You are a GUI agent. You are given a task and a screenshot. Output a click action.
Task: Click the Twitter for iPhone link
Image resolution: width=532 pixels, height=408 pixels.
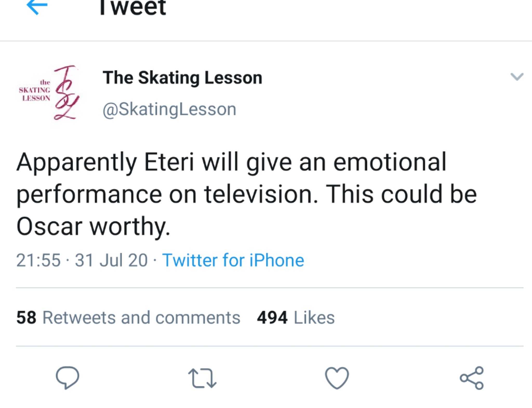(233, 260)
